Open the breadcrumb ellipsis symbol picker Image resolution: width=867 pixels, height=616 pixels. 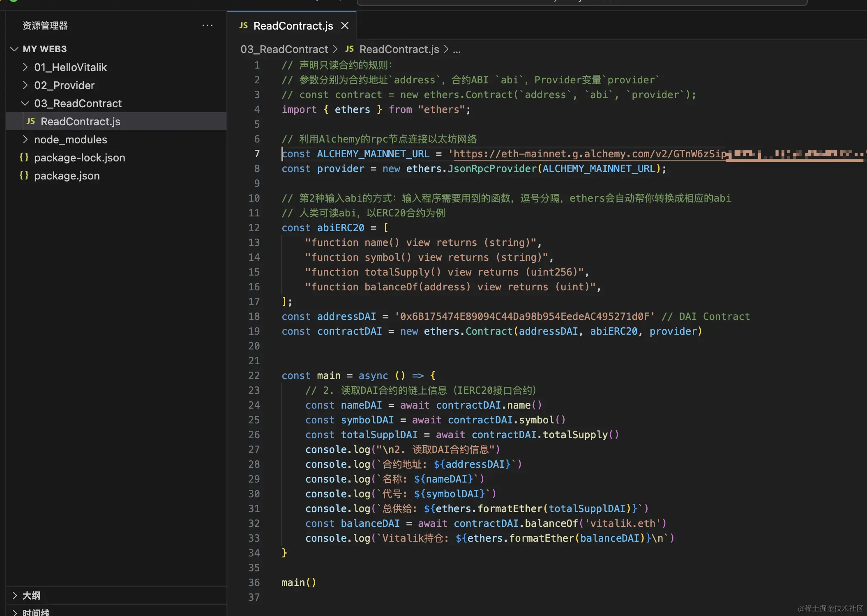(457, 50)
